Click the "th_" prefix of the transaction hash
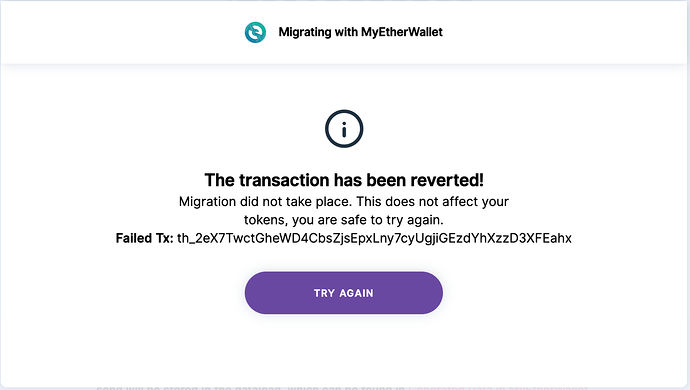The height and width of the screenshot is (390, 690). (x=186, y=239)
